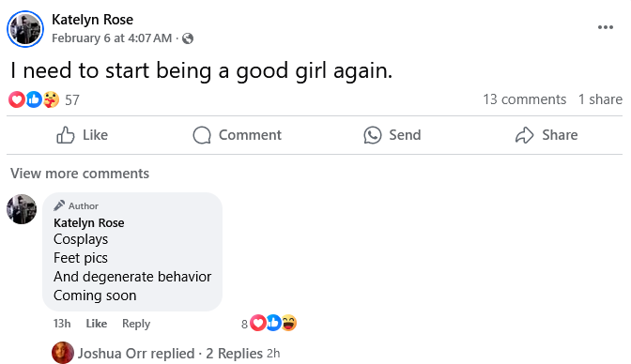Screen dimensions: 631x364
Task: Open the post timestamp February 6 link
Action: [112, 38]
